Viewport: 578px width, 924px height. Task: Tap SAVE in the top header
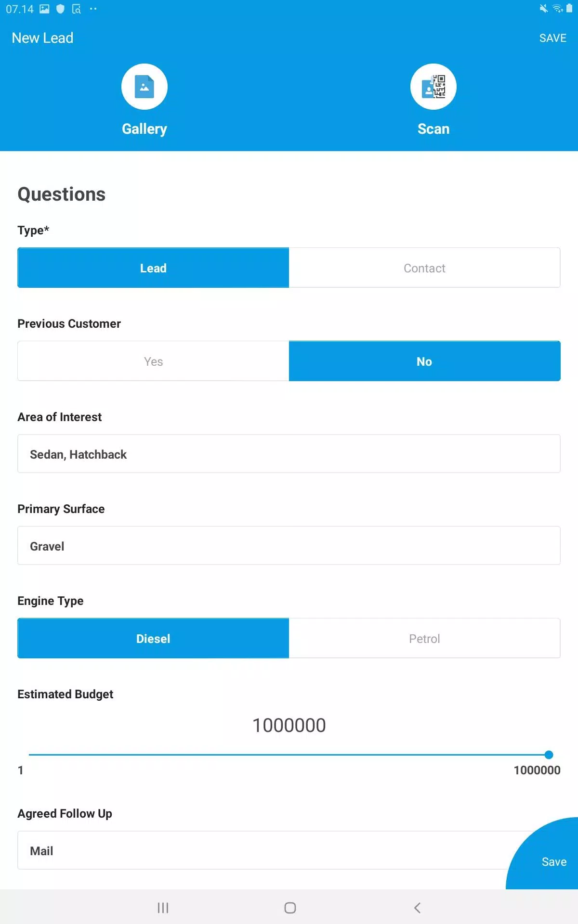[x=552, y=38]
